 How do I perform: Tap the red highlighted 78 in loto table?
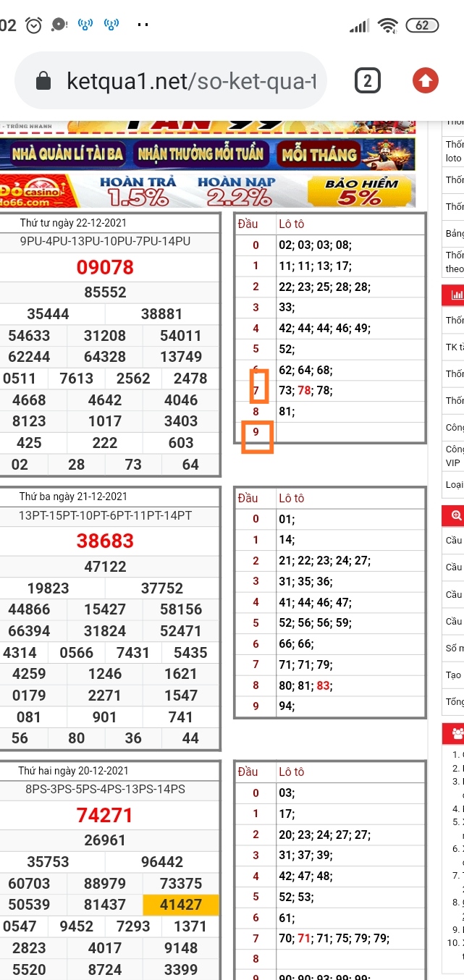(x=304, y=391)
